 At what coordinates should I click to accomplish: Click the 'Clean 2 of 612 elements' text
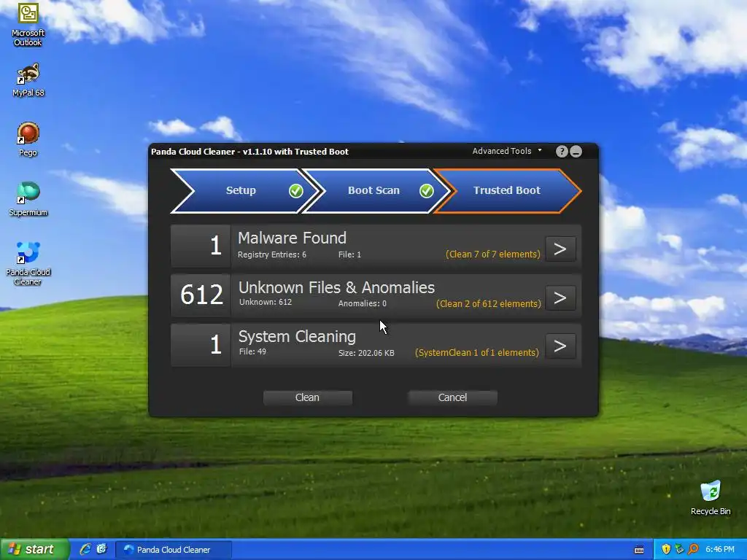point(489,304)
